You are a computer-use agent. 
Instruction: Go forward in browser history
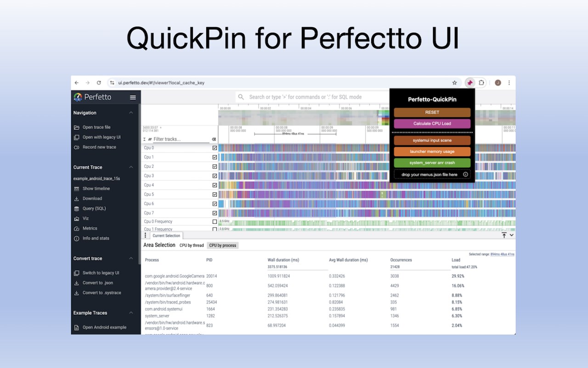[88, 83]
